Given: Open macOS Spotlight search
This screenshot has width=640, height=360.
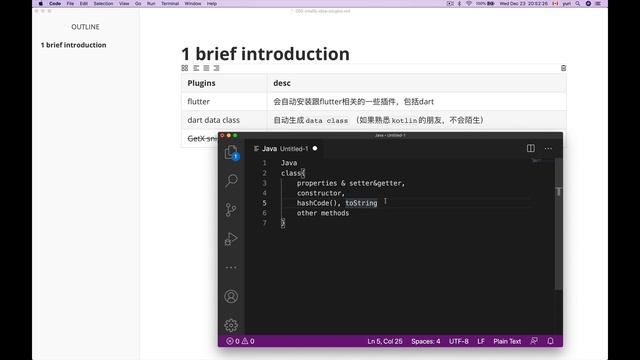Looking at the screenshot, I should pos(578,3).
